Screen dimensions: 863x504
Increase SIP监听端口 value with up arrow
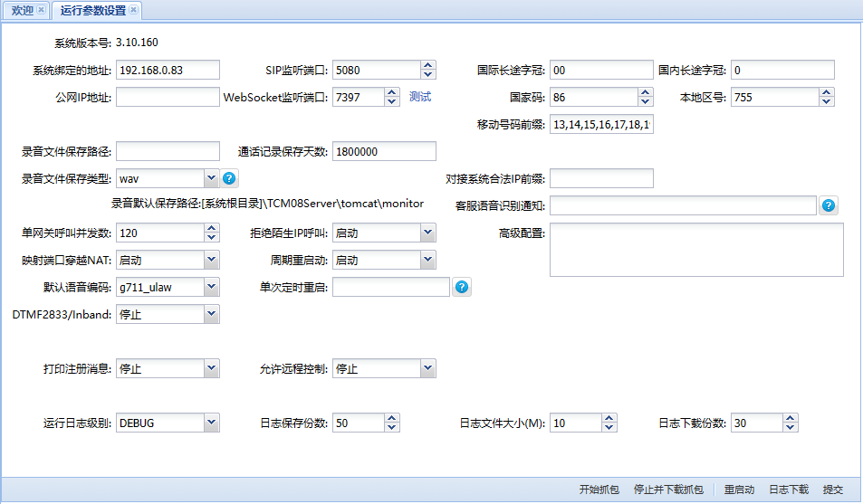pos(428,65)
